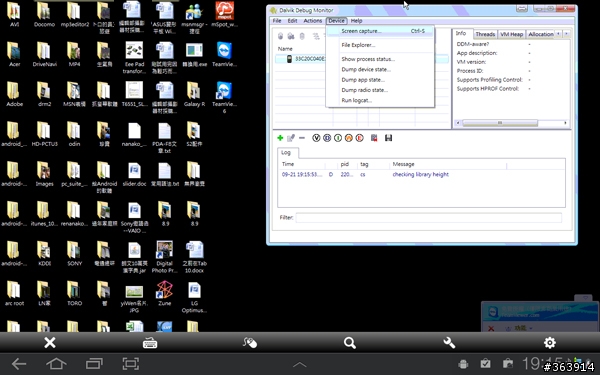Click the floppy disk save-log icon
600x375 pixels.
pos(388,138)
